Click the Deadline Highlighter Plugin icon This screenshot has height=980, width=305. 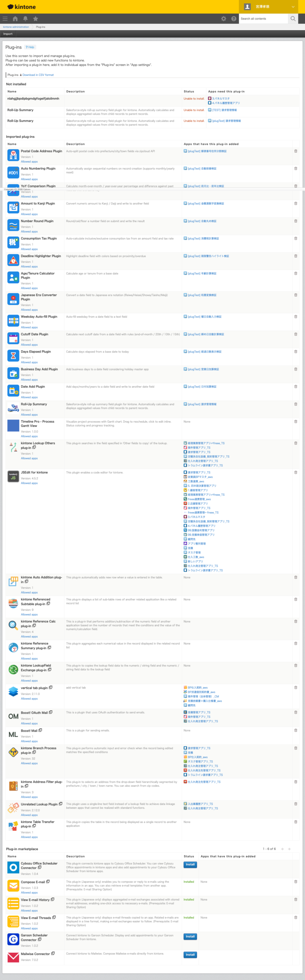(13, 260)
